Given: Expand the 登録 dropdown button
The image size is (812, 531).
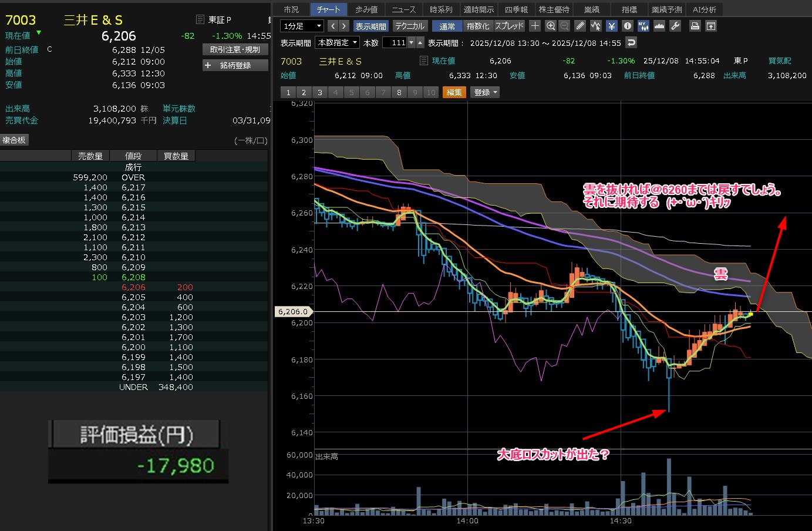Looking at the screenshot, I should pos(485,92).
